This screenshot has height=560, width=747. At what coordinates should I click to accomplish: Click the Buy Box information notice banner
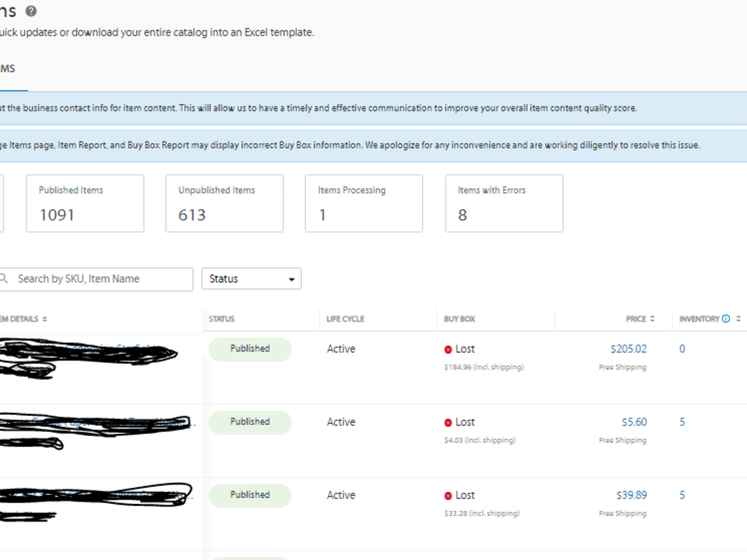click(x=373, y=146)
